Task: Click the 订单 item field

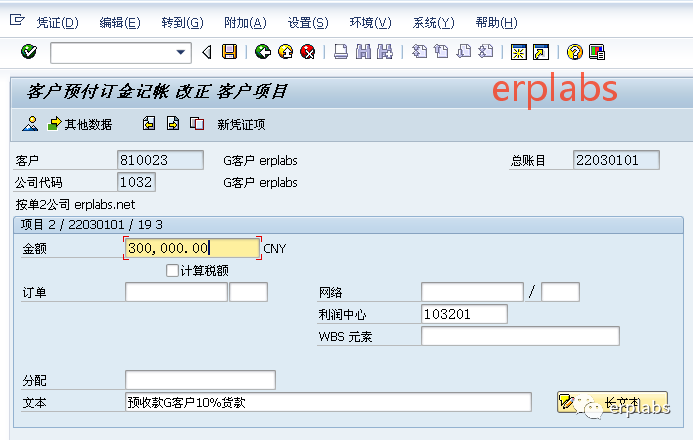Action: [x=248, y=292]
